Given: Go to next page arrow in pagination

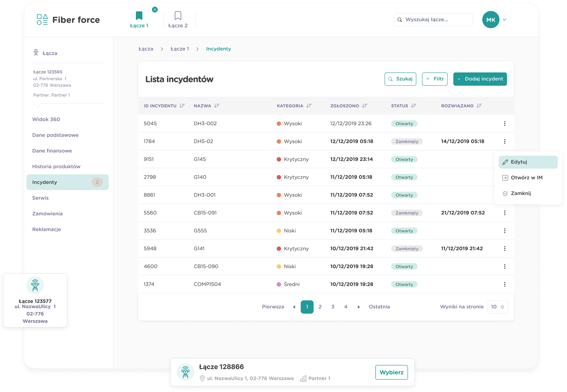Looking at the screenshot, I should coord(359,307).
